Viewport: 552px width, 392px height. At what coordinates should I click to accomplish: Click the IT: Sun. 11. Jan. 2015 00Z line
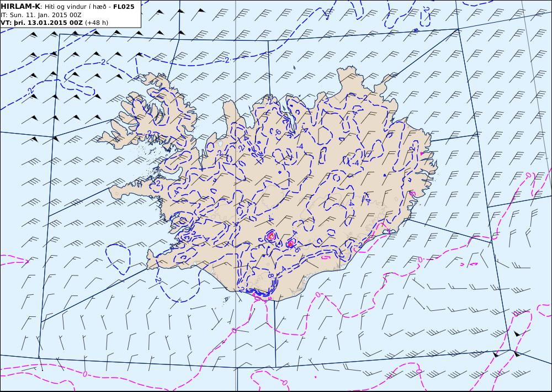coord(41,15)
